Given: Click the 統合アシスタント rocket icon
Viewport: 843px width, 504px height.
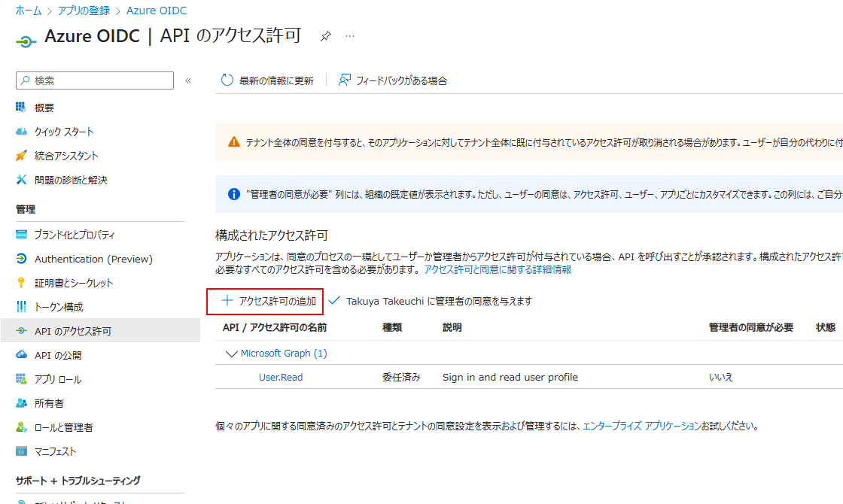Looking at the screenshot, I should click(x=21, y=156).
